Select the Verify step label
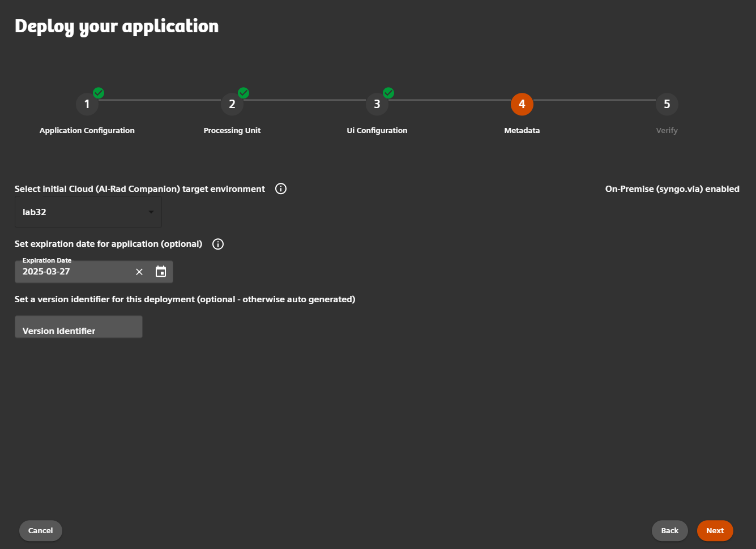This screenshot has height=549, width=756. pyautogui.click(x=667, y=130)
